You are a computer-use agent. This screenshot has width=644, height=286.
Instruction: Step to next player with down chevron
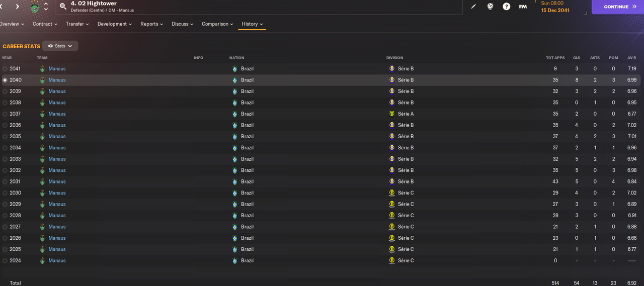[46, 10]
